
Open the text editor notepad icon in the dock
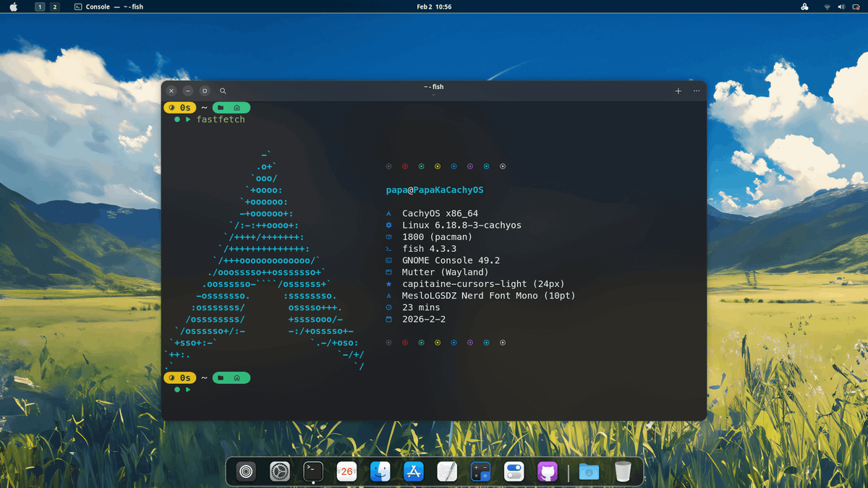click(x=448, y=472)
